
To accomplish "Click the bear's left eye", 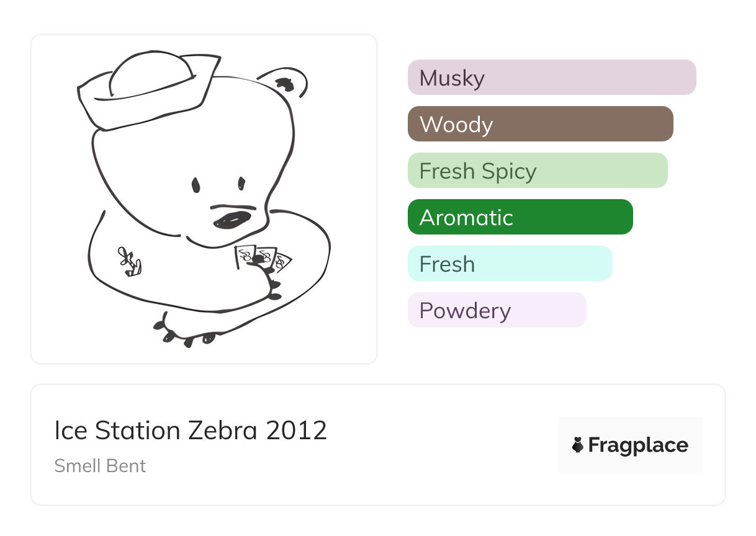I will click(x=196, y=185).
